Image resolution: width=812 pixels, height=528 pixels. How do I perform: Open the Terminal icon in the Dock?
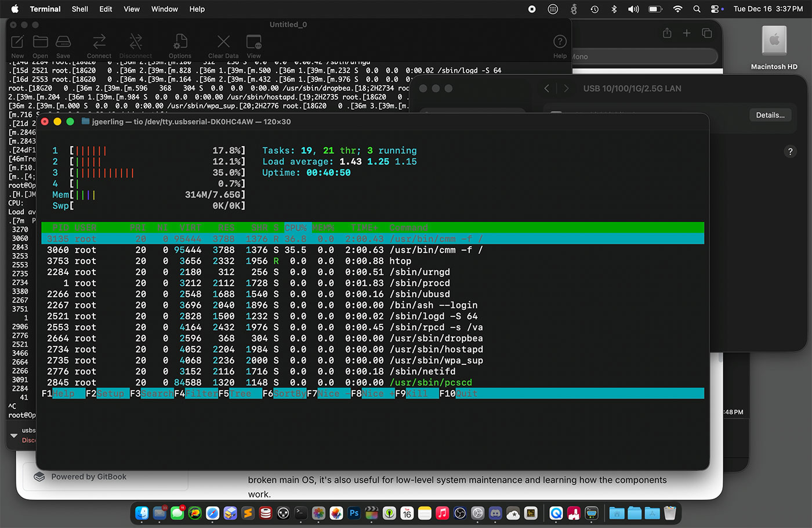coord(301,513)
